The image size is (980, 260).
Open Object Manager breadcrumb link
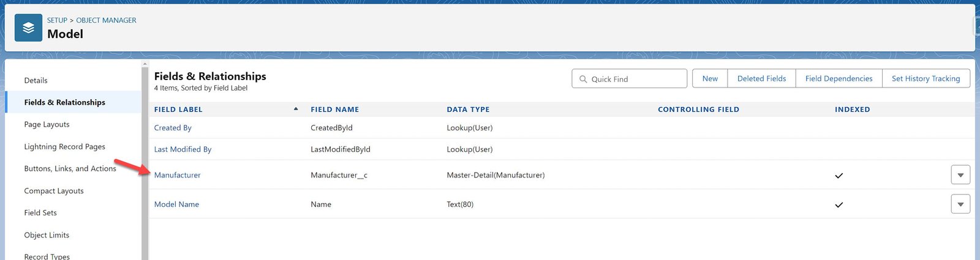click(106, 20)
